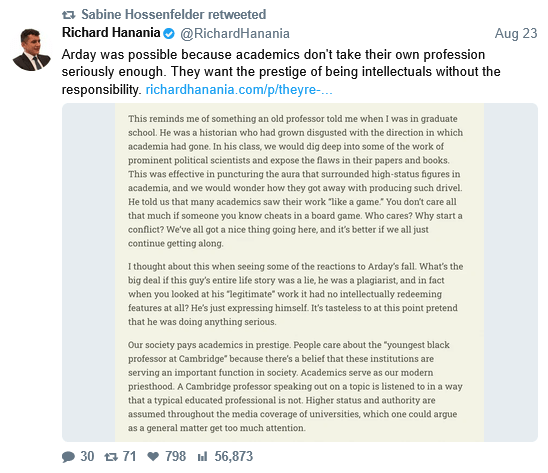Click the Richard Hanania display name

coord(111,33)
